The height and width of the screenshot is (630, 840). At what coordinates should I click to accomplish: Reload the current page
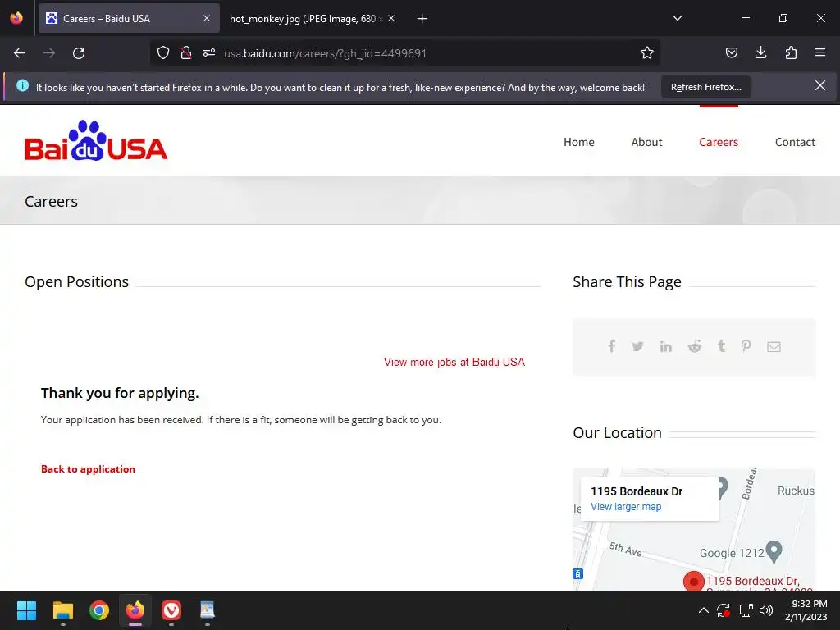pyautogui.click(x=79, y=53)
